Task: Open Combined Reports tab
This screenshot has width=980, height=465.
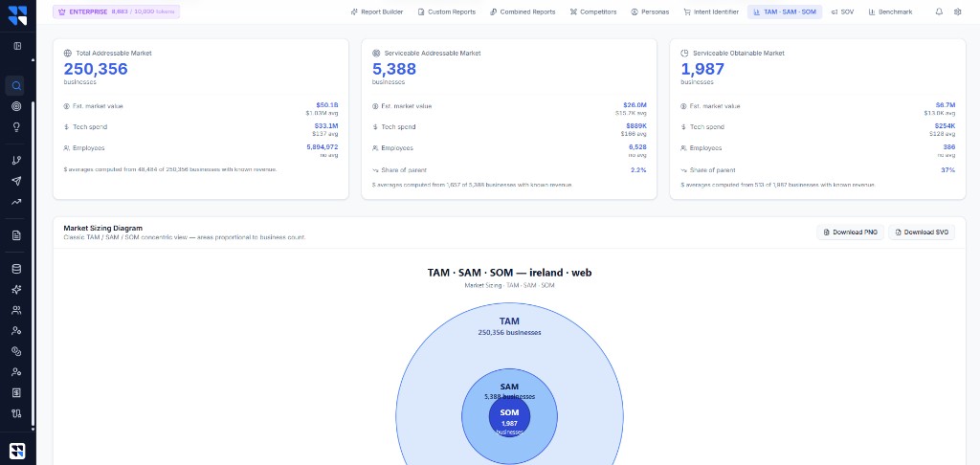Action: 523,11
